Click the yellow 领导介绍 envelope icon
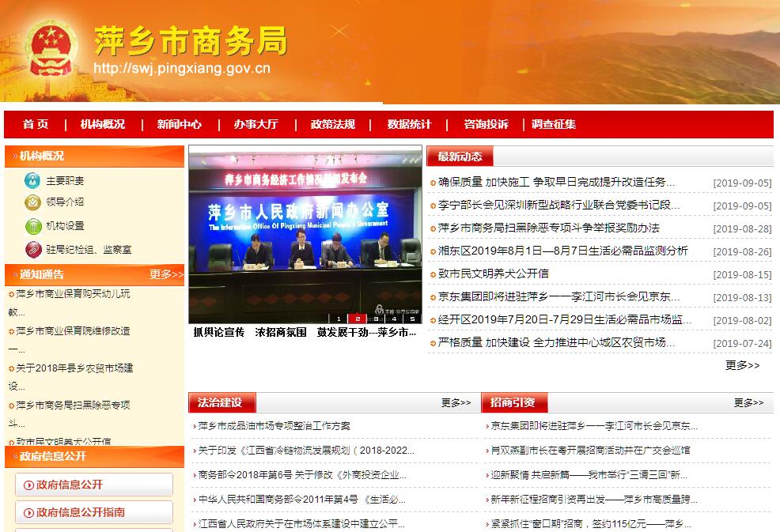This screenshot has width=780, height=532. (x=32, y=202)
